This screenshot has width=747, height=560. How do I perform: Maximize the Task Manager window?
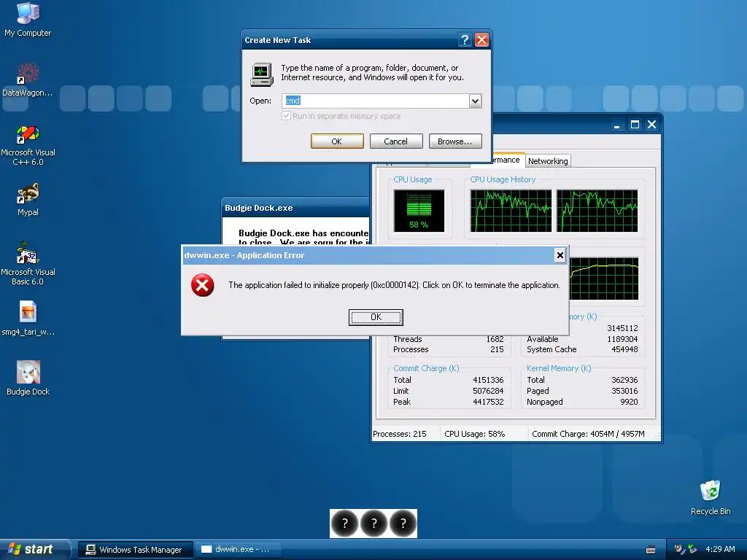pos(635,125)
